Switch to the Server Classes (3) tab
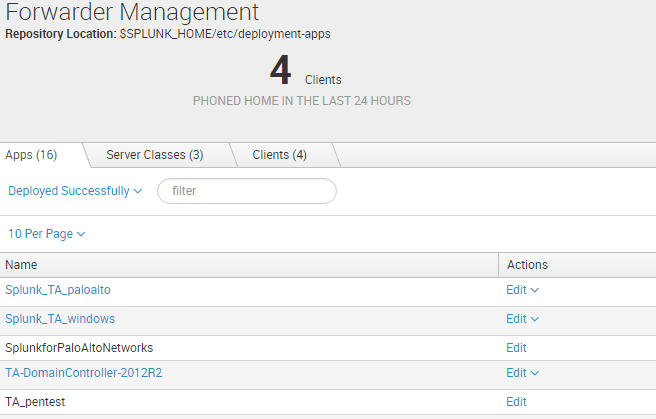 [155, 155]
